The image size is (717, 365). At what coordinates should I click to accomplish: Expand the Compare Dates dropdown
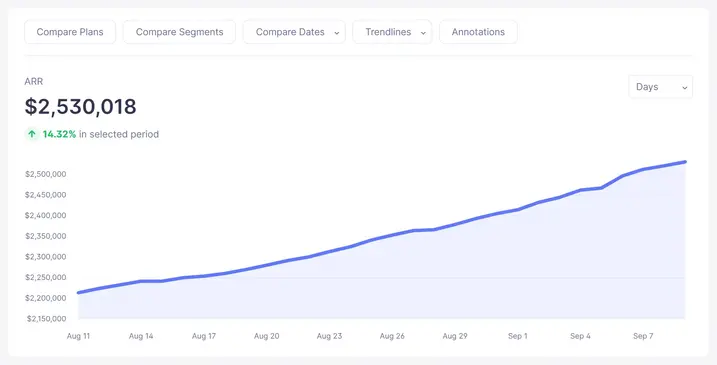click(294, 32)
